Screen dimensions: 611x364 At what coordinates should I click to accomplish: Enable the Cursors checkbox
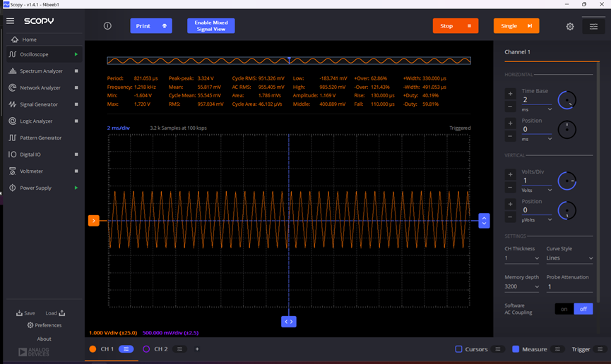458,349
